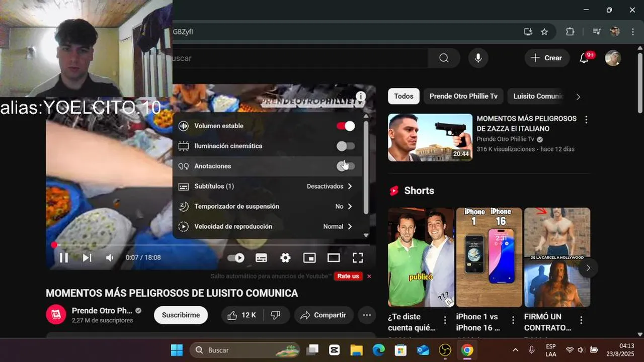The width and height of the screenshot is (644, 362).
Task: Dismiss the ad skipper bar
Action: 369,276
